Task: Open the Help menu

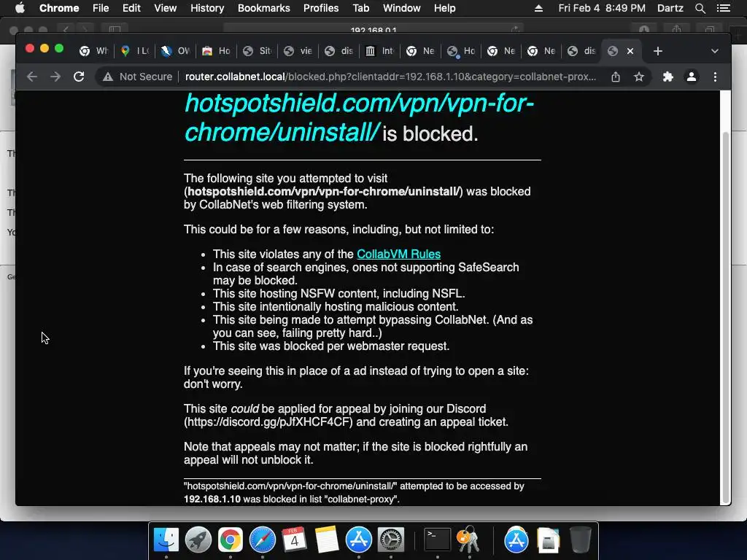Action: 444,8
